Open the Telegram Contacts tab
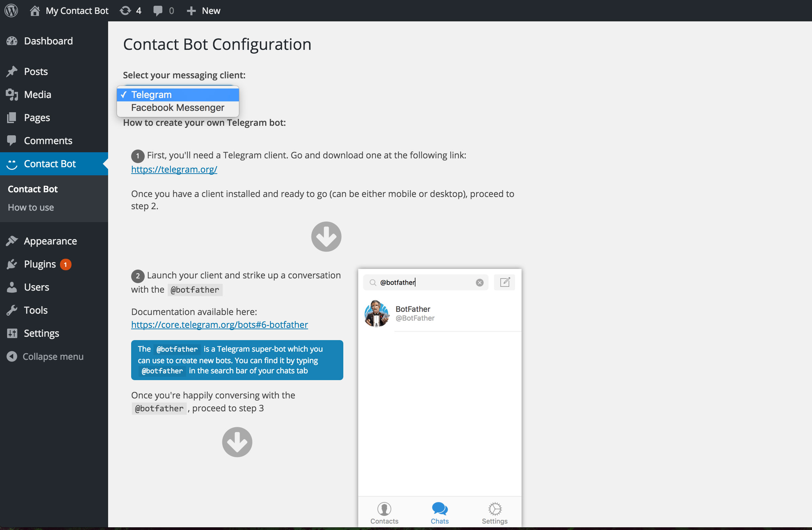 coord(384,513)
